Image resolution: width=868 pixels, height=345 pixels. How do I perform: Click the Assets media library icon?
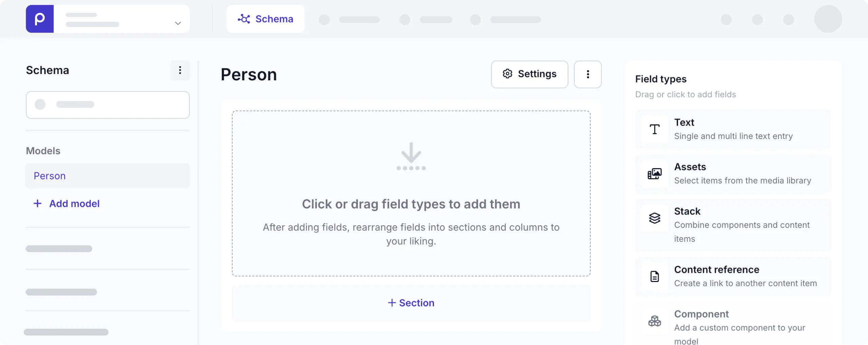tap(654, 174)
